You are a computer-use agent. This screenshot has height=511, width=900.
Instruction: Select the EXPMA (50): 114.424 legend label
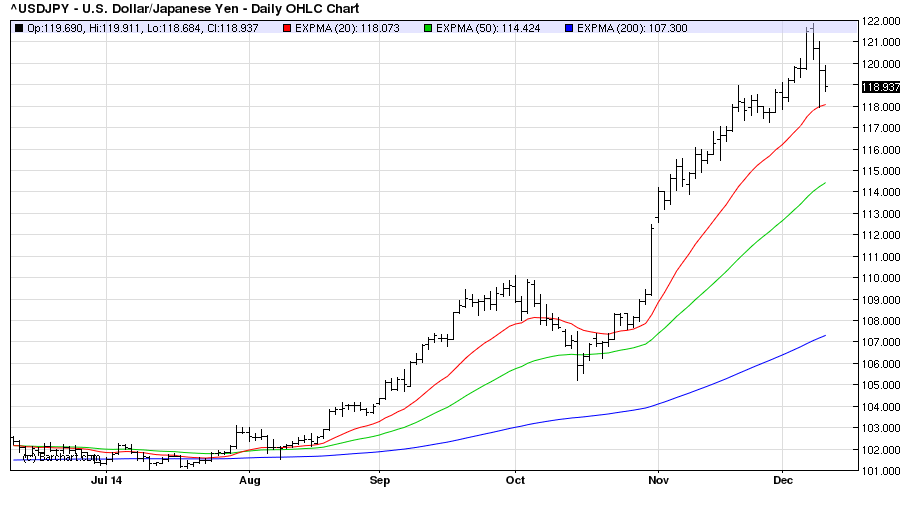pyautogui.click(x=487, y=27)
